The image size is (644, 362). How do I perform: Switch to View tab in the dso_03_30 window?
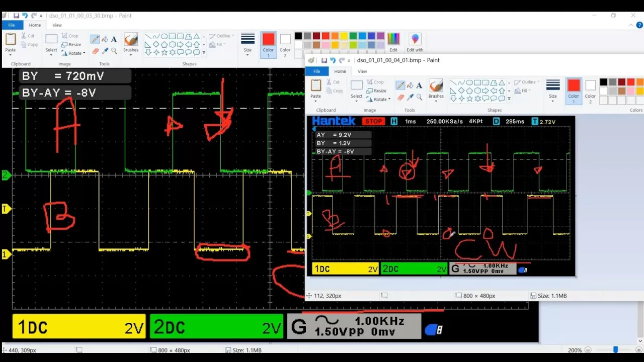(x=57, y=25)
